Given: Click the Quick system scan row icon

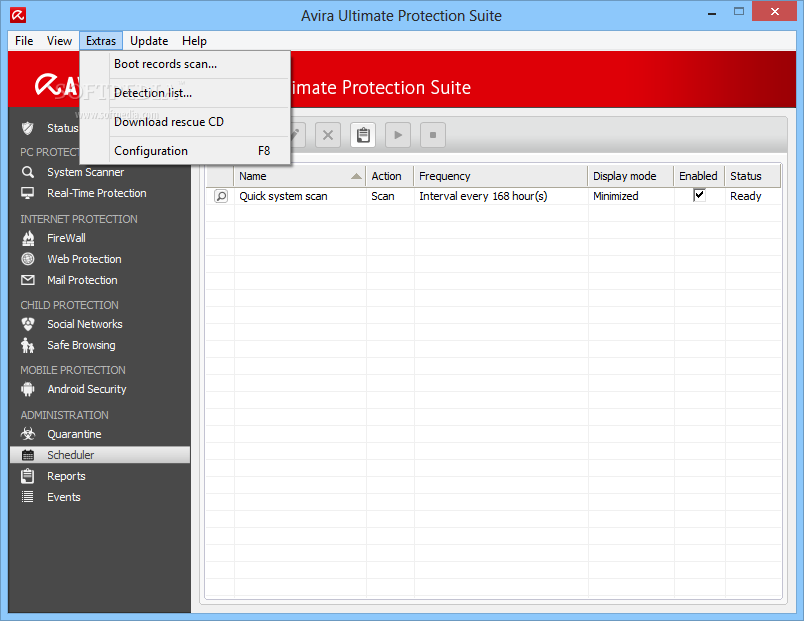Looking at the screenshot, I should [x=221, y=196].
